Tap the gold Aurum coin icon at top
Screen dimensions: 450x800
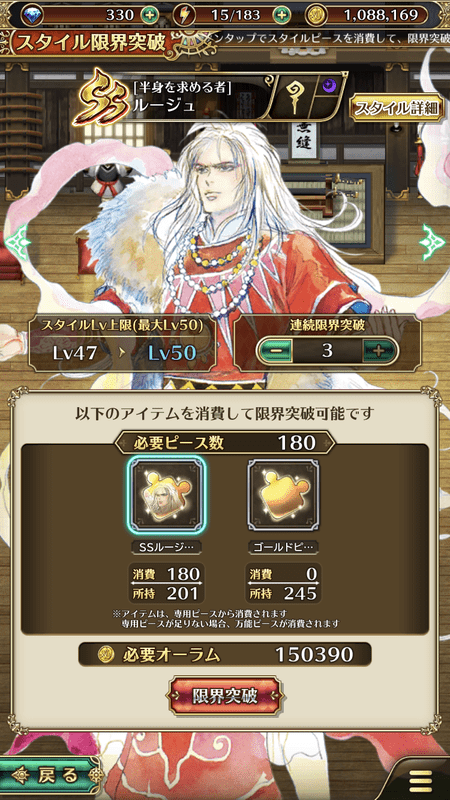coord(315,15)
